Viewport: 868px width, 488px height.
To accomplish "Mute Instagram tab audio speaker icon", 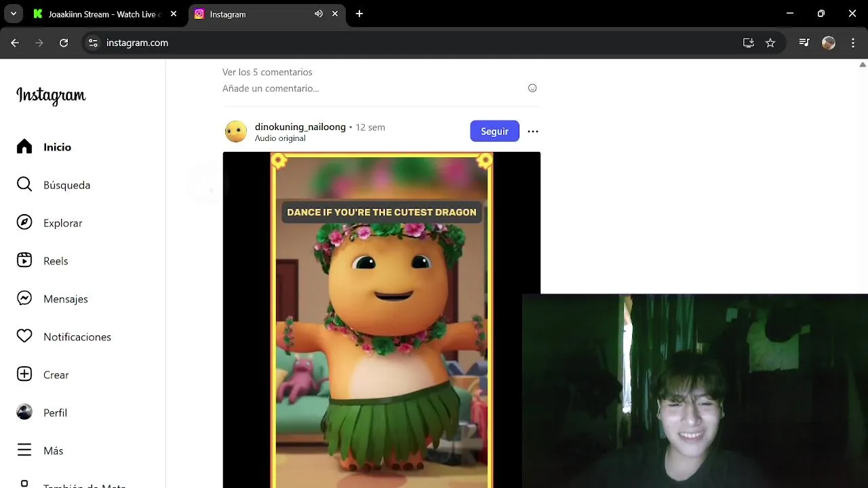I will (x=319, y=14).
